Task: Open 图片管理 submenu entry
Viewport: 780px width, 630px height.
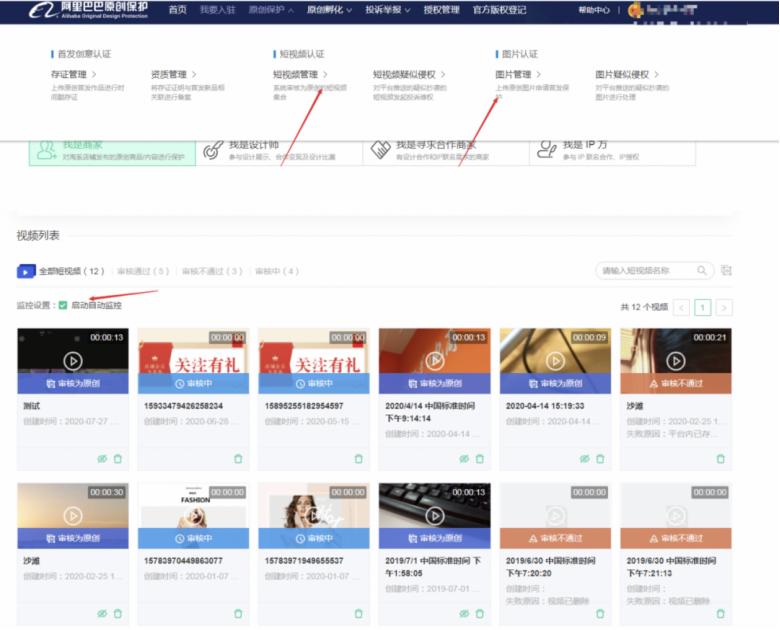Action: tap(518, 74)
